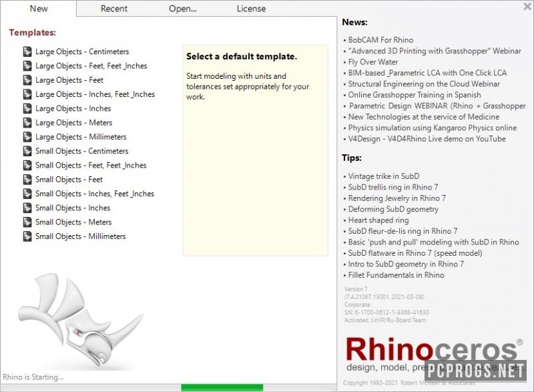Open Structural Engineering on the Cloud Webinar
Viewport: 534px width, 392px height.
coord(424,84)
